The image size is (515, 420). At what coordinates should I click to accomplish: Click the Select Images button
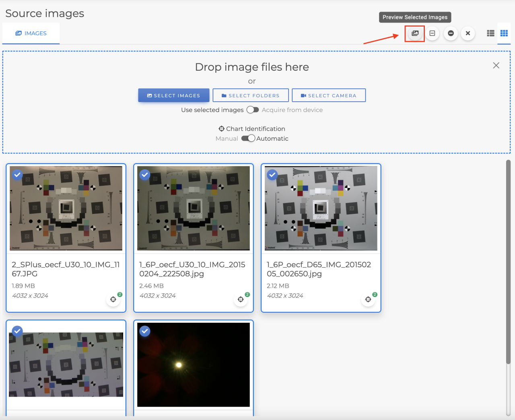(x=173, y=95)
